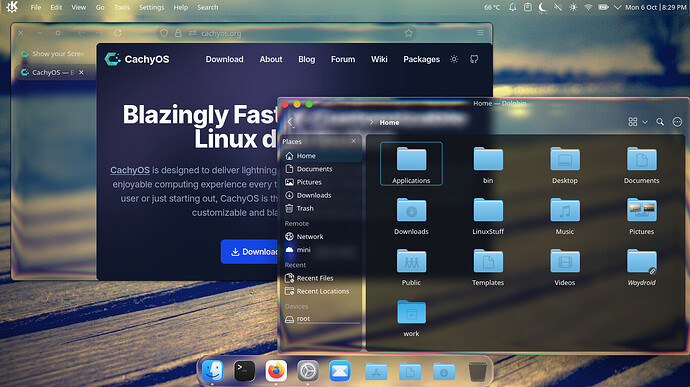The width and height of the screenshot is (690, 387).
Task: Open Recent Files in sidebar
Action: click(321, 278)
